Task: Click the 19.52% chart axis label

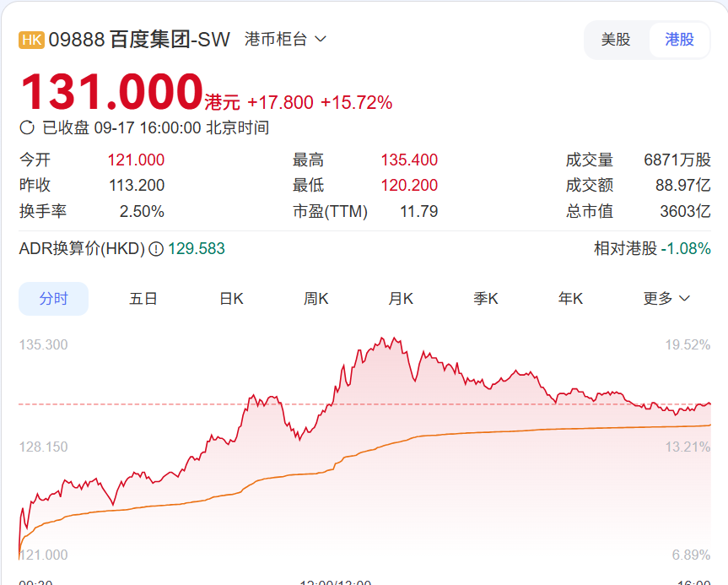Action: point(688,344)
